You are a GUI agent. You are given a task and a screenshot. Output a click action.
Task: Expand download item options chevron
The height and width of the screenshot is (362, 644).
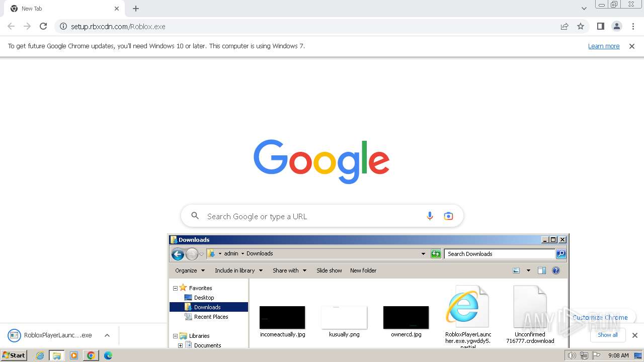(x=107, y=335)
